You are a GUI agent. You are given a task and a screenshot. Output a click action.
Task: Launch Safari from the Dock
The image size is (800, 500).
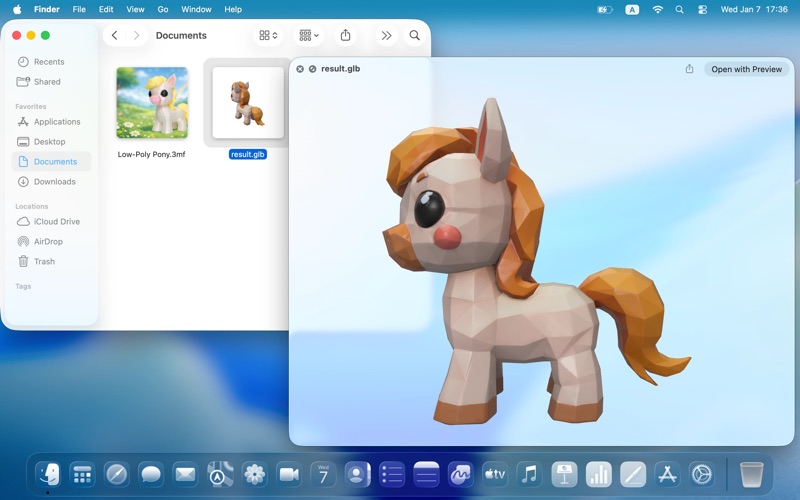point(117,474)
